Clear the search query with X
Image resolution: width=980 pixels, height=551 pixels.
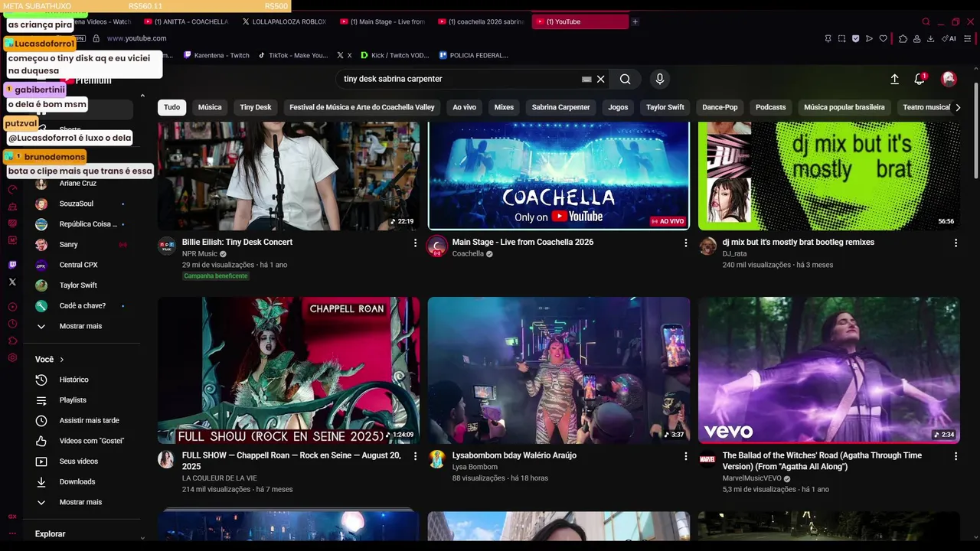pos(601,79)
